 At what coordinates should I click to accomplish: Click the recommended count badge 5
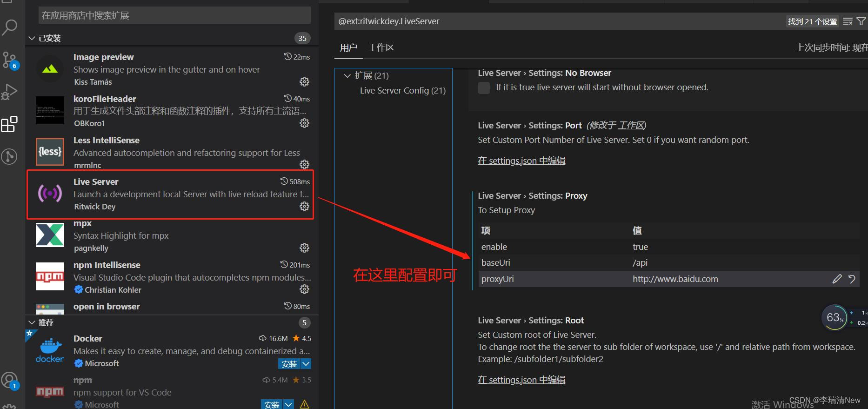tap(304, 322)
